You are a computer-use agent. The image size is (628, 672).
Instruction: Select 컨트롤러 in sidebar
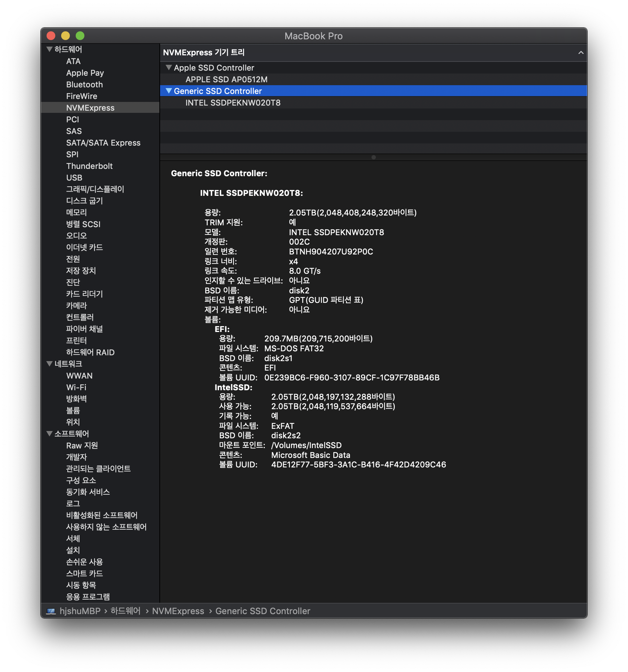pyautogui.click(x=80, y=317)
